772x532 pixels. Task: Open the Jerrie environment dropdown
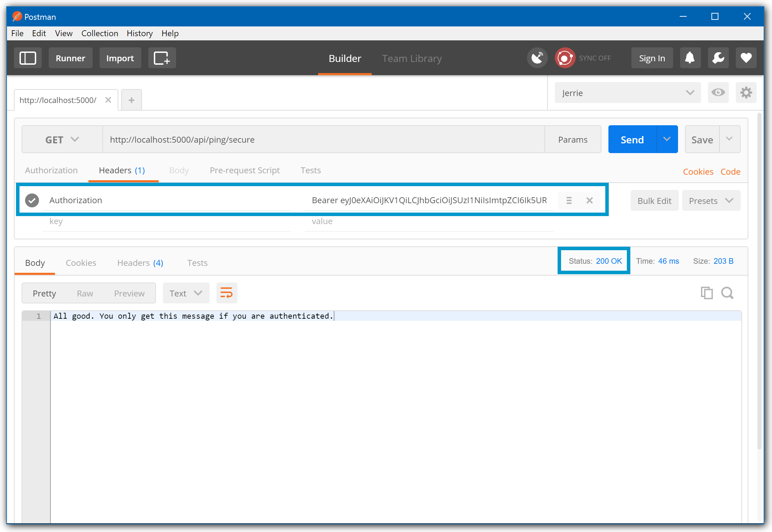point(628,93)
